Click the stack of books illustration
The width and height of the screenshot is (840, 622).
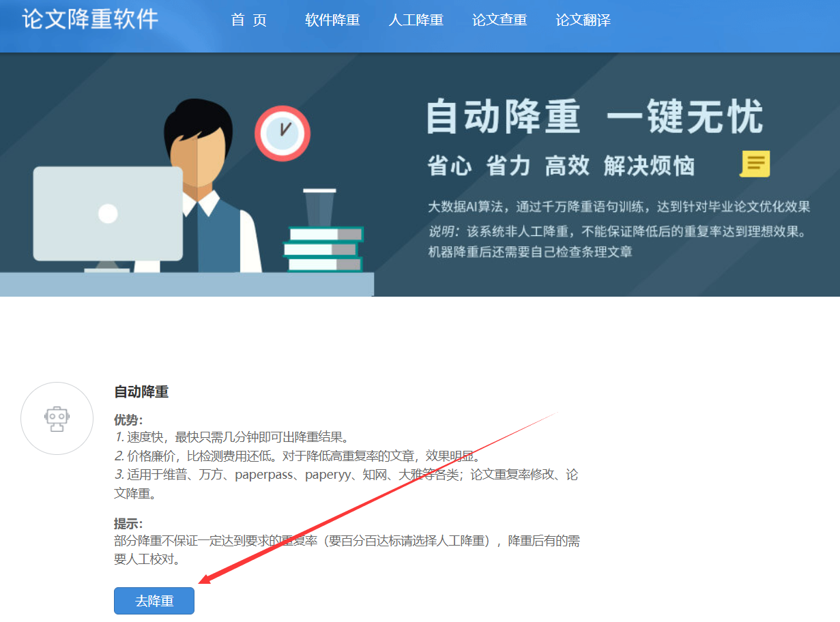tap(323, 249)
